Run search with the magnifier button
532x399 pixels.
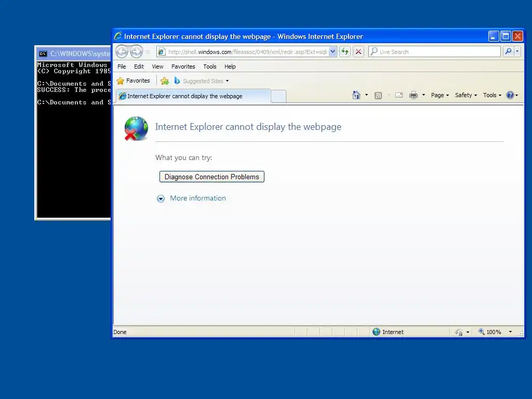point(508,51)
